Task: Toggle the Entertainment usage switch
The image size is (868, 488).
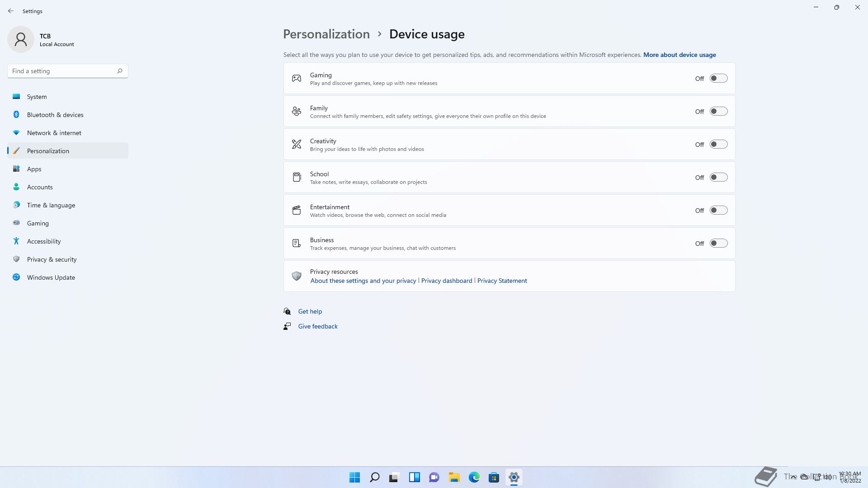Action: click(x=718, y=210)
